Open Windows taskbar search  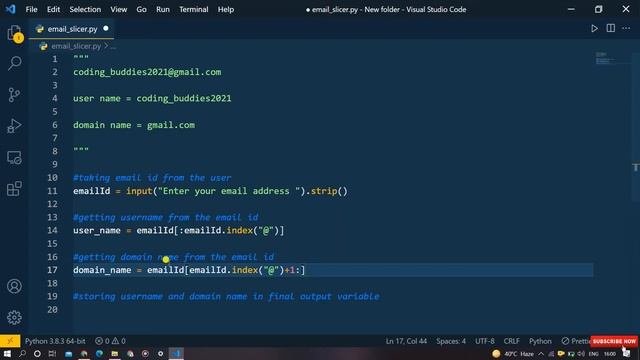coord(22,353)
